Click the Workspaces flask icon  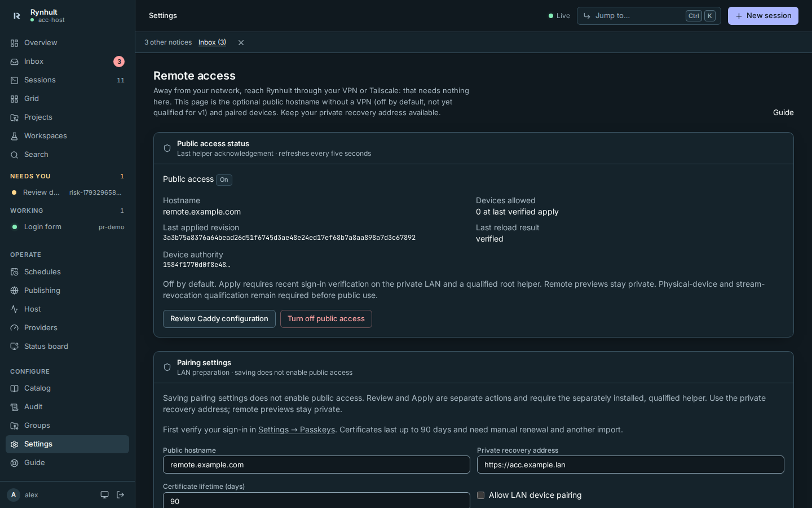click(x=15, y=136)
